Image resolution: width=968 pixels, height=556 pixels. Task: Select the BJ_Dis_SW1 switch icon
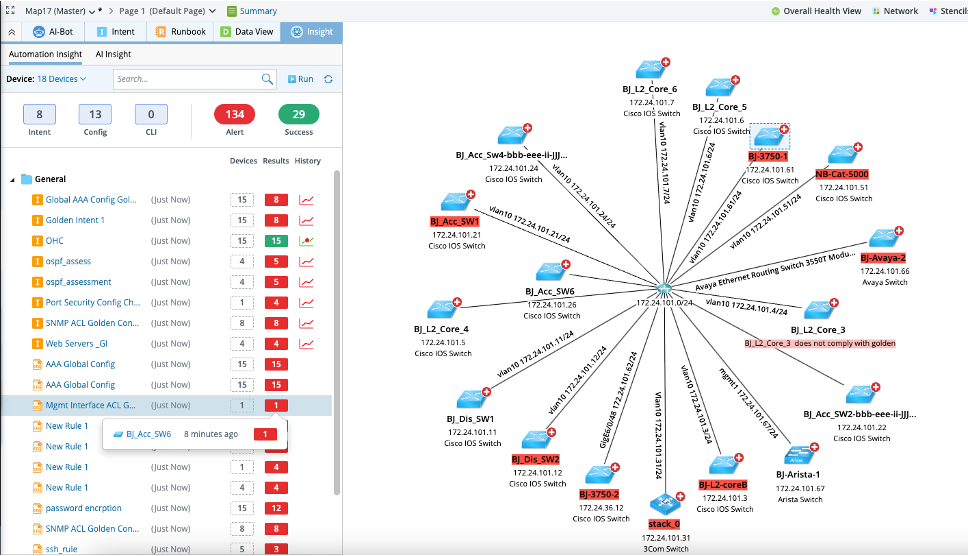point(472,399)
